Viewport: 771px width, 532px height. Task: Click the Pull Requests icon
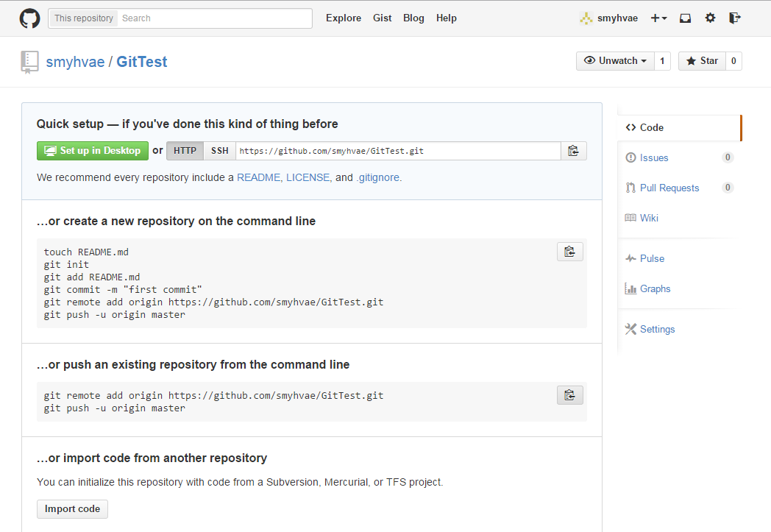click(x=630, y=188)
